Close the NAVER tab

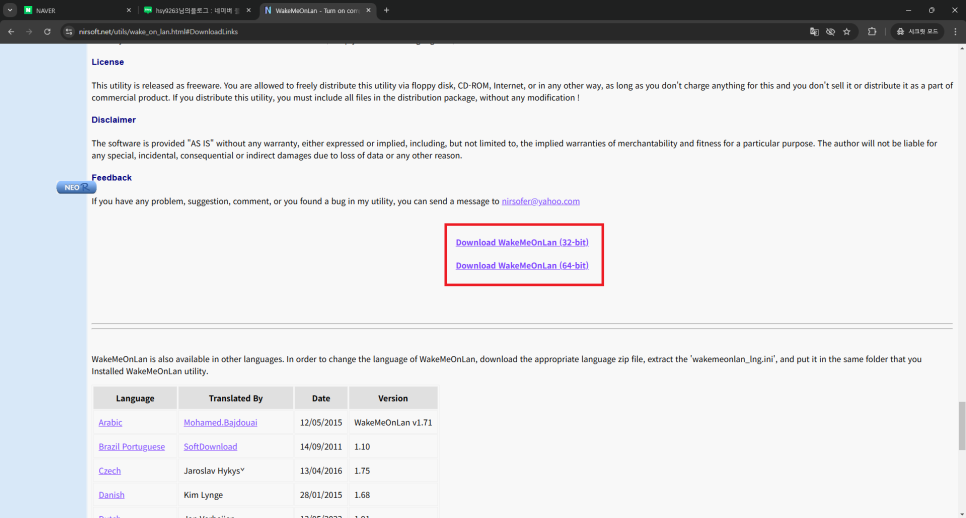click(128, 10)
